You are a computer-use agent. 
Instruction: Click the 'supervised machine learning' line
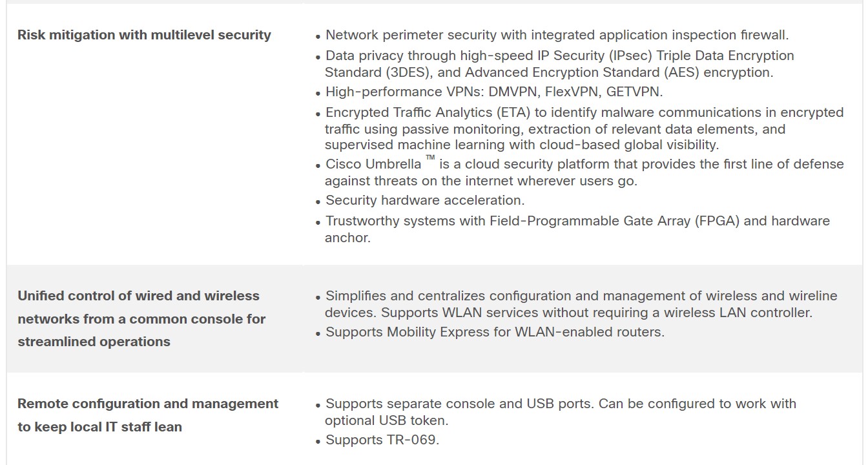click(522, 145)
